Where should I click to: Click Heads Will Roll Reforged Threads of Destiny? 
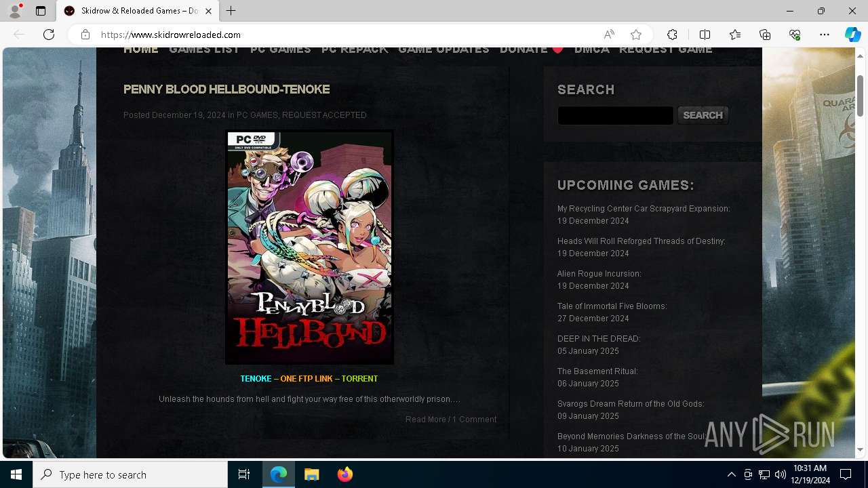(642, 241)
